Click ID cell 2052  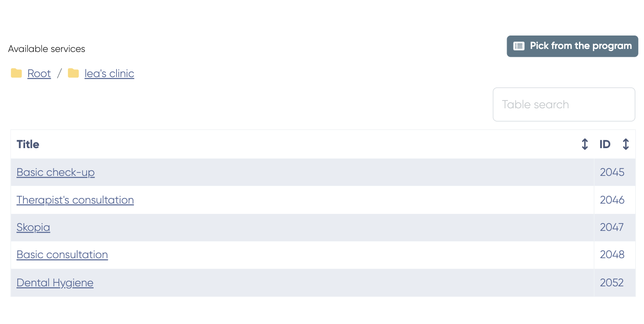tap(612, 283)
